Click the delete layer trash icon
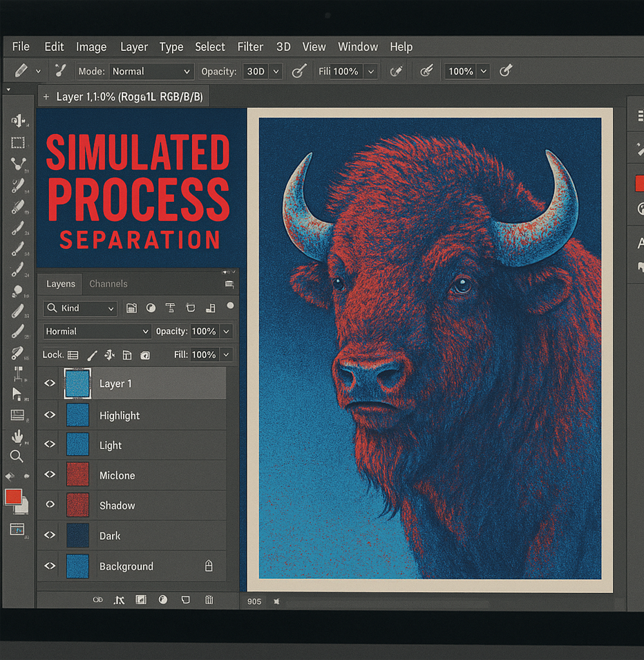This screenshot has height=660, width=644. (209, 600)
